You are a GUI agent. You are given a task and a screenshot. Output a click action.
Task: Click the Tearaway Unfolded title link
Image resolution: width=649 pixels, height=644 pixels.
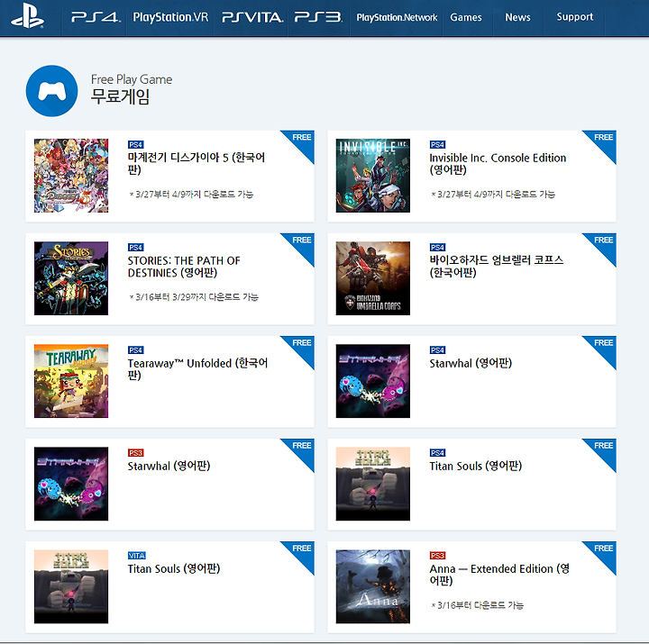197,369
